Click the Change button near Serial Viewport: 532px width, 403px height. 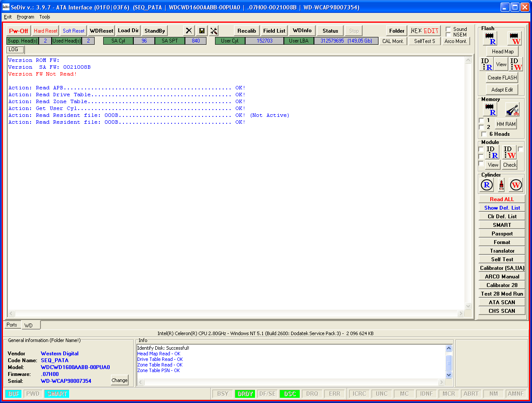(x=120, y=380)
